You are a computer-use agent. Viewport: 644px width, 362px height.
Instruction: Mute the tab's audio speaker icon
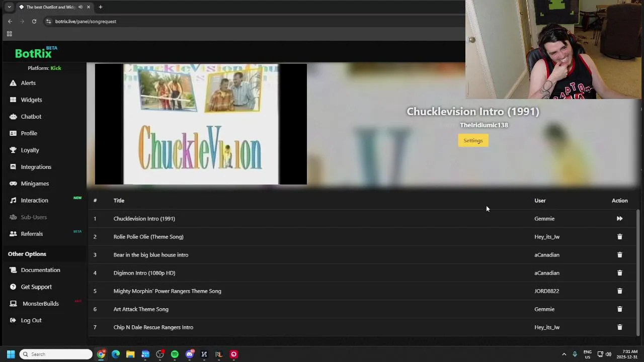pos(80,7)
